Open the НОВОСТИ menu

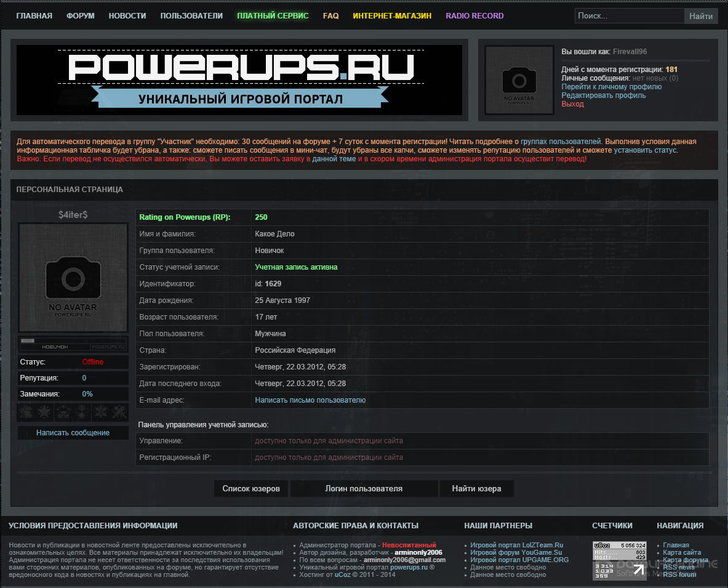point(127,16)
